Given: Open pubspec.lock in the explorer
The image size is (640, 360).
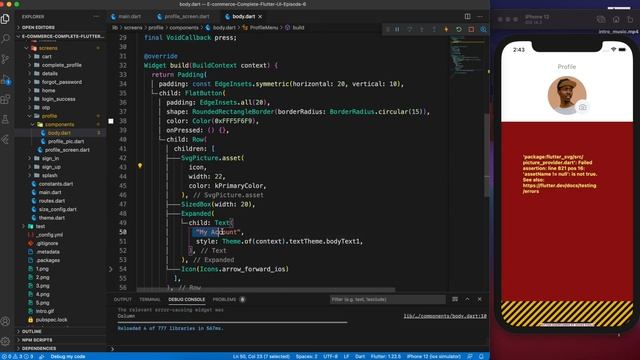Looking at the screenshot, I should tap(51, 320).
